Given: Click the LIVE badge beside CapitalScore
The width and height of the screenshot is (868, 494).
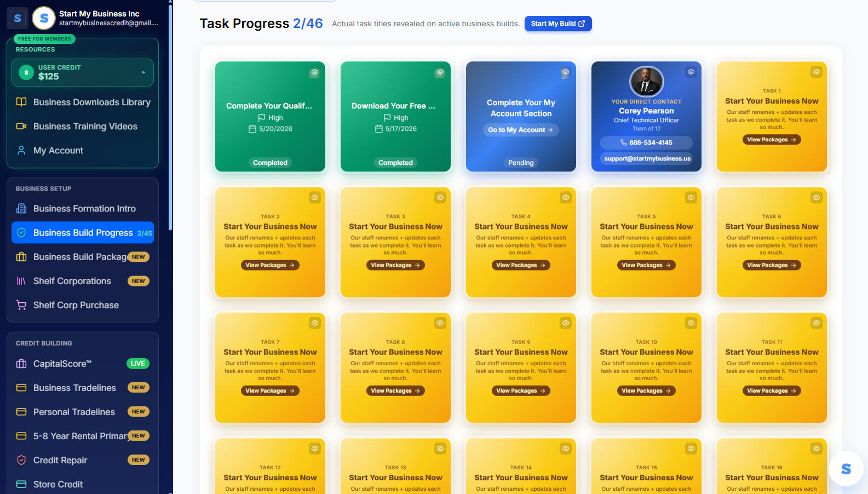Looking at the screenshot, I should click(138, 364).
